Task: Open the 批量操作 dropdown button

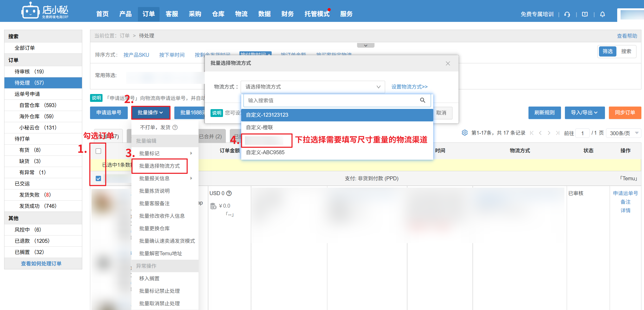Action: pos(150,113)
